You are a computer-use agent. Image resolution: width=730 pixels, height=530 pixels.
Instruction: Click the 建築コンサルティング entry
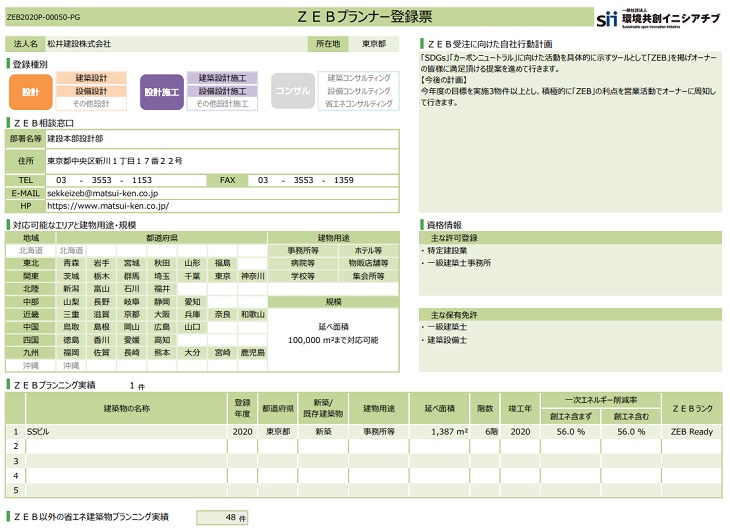358,78
